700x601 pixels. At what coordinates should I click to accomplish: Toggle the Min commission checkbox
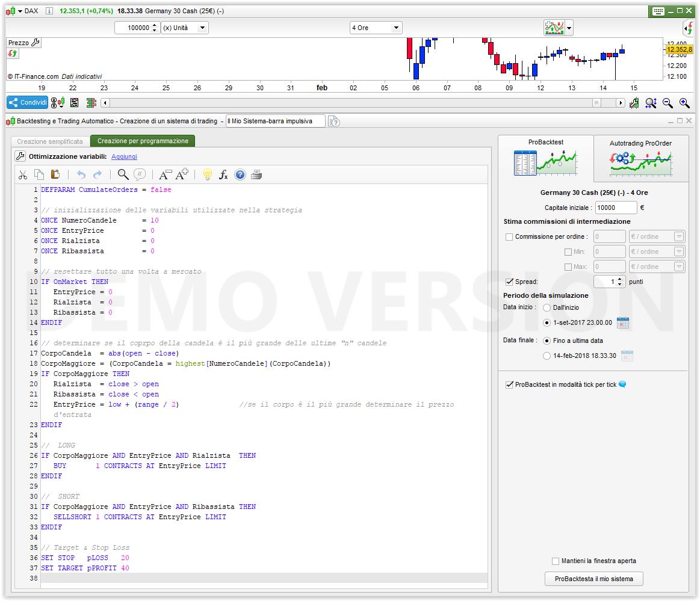point(568,252)
